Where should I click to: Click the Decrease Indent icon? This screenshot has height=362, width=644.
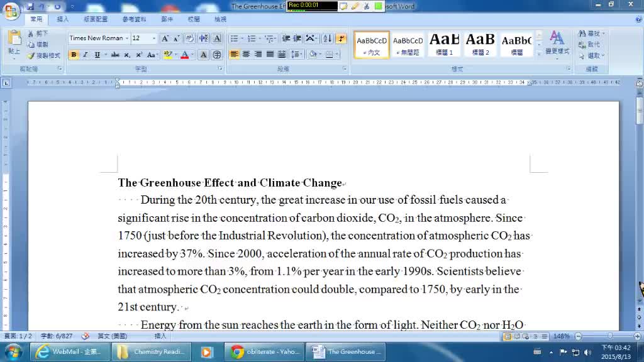point(286,38)
